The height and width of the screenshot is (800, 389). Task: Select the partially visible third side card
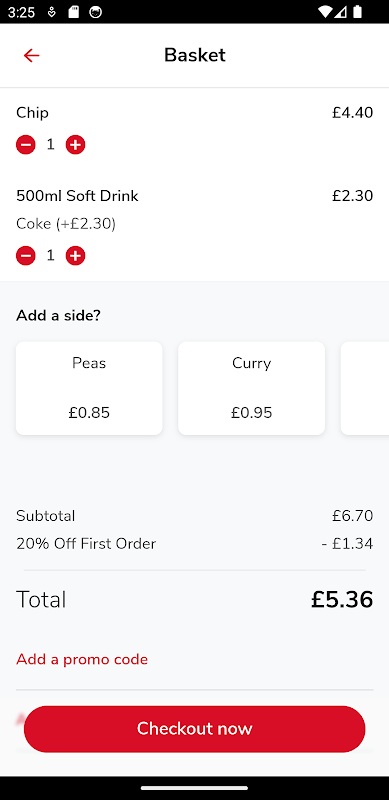click(x=365, y=388)
